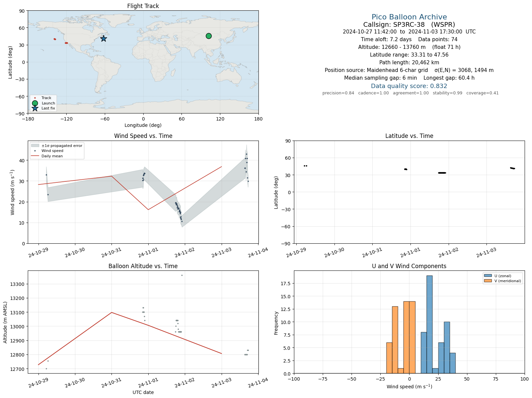Click the Balloon Altitude vs. Time title
The height and width of the screenshot is (398, 532).
tap(143, 266)
